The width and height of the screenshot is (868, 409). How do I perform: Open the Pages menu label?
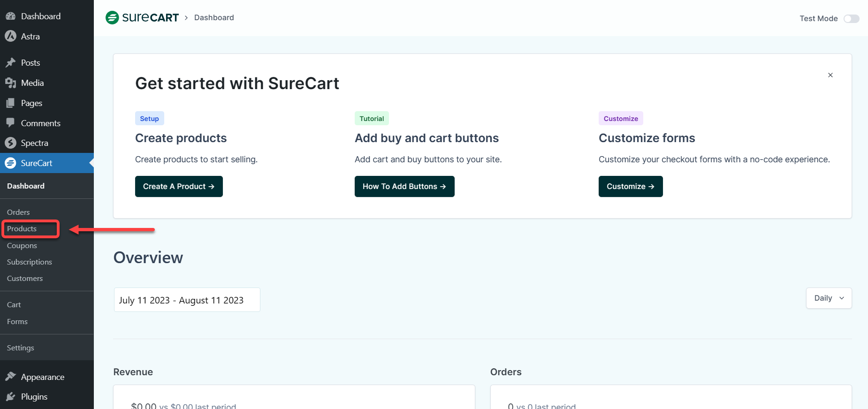(x=31, y=103)
